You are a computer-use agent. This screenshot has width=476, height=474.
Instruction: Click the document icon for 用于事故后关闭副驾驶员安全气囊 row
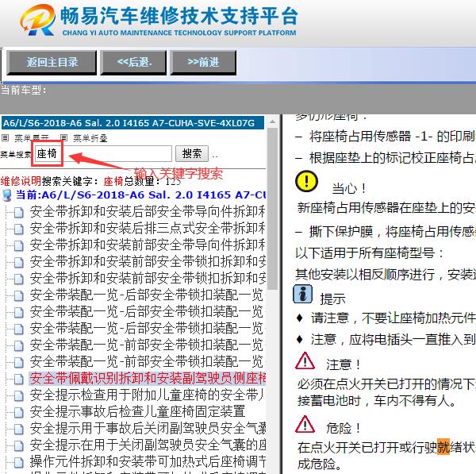pyautogui.click(x=19, y=429)
